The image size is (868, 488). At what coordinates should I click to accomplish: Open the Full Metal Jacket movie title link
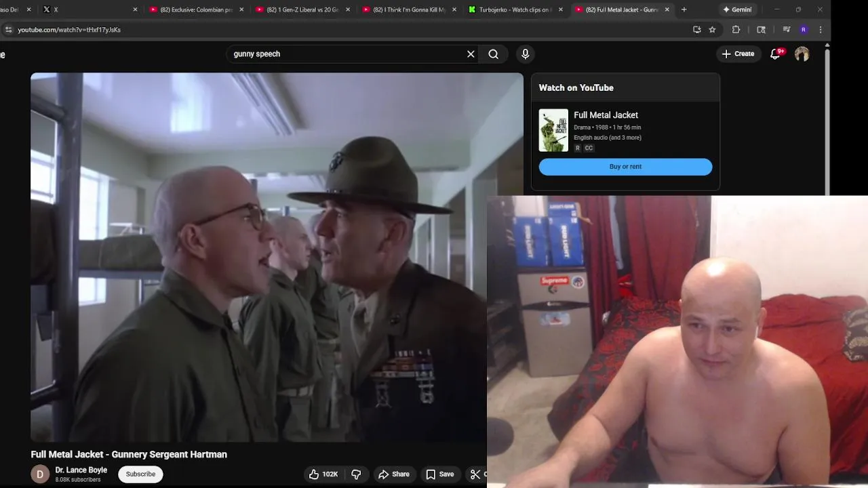(x=606, y=115)
